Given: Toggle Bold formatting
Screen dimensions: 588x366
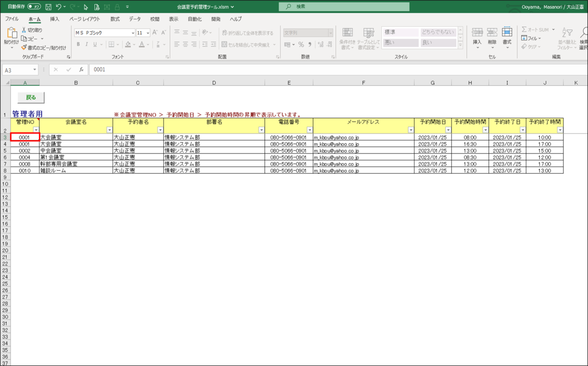Looking at the screenshot, I should tap(78, 44).
